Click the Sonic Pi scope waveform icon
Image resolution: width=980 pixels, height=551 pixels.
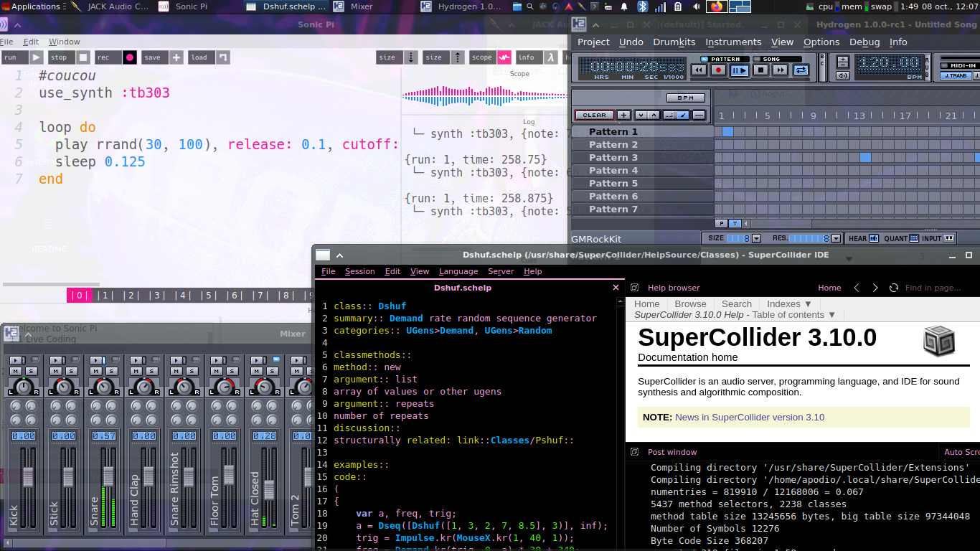pyautogui.click(x=504, y=57)
